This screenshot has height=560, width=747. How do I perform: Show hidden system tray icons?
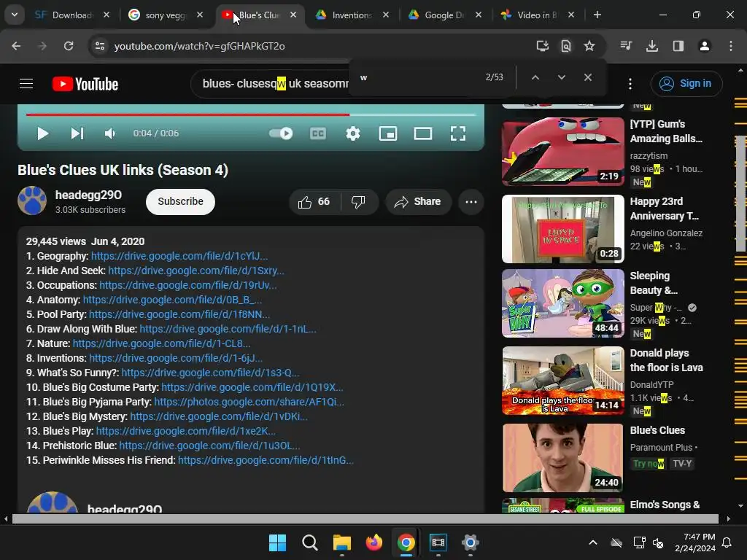click(593, 542)
